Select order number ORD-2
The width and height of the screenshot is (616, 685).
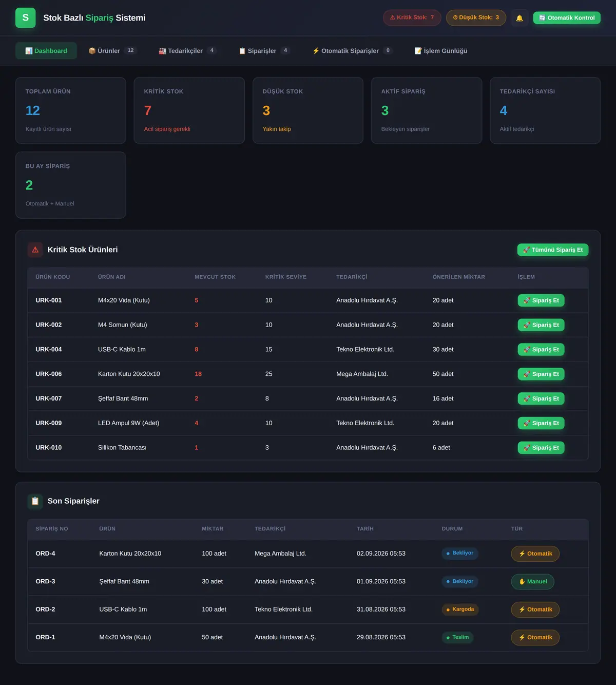[45, 610]
